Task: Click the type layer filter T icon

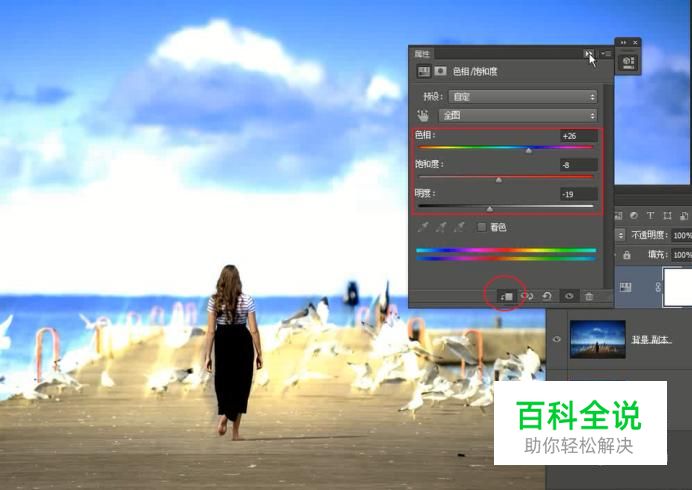Action: pyautogui.click(x=650, y=215)
